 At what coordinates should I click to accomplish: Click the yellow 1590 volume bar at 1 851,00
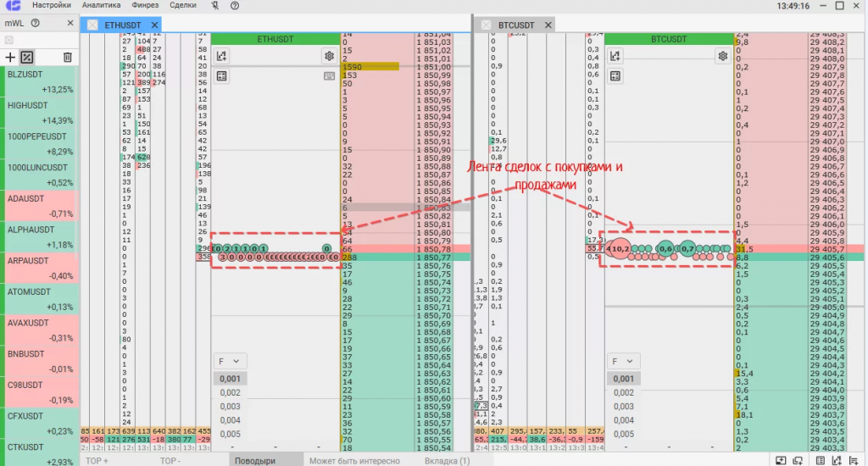tap(370, 66)
